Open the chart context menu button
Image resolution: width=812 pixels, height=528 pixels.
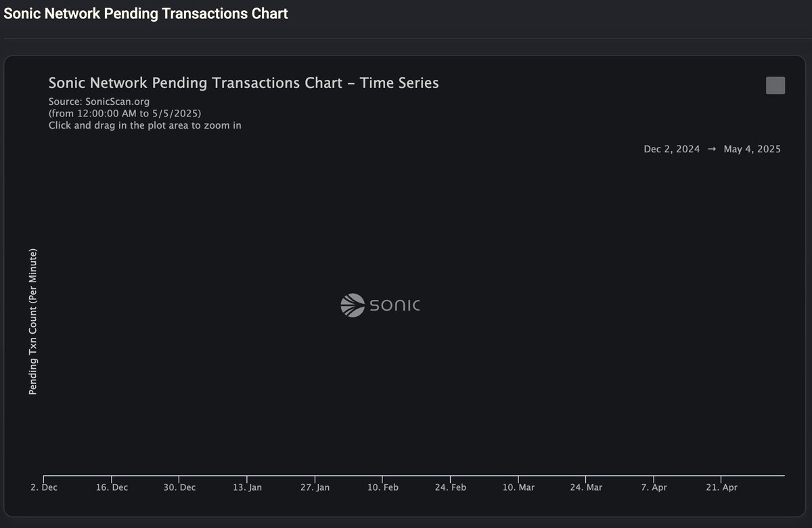(x=775, y=85)
